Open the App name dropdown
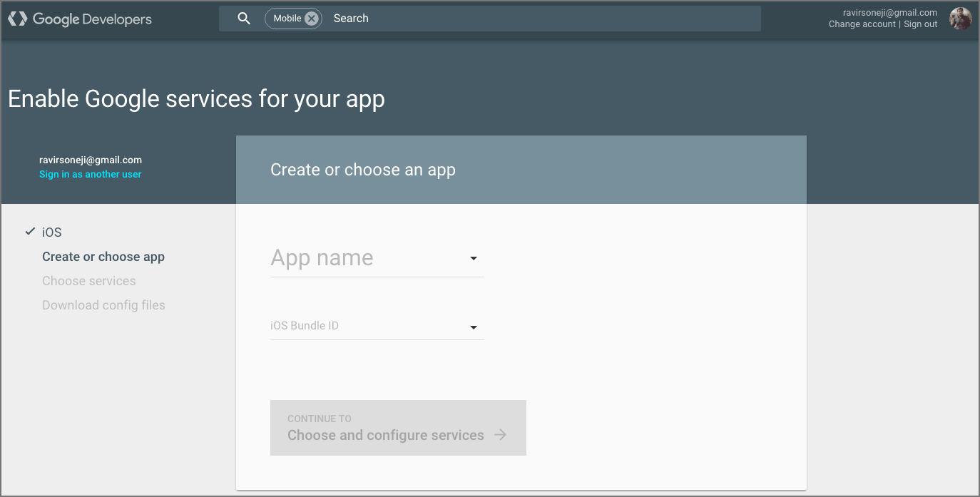This screenshot has width=980, height=497. point(473,258)
